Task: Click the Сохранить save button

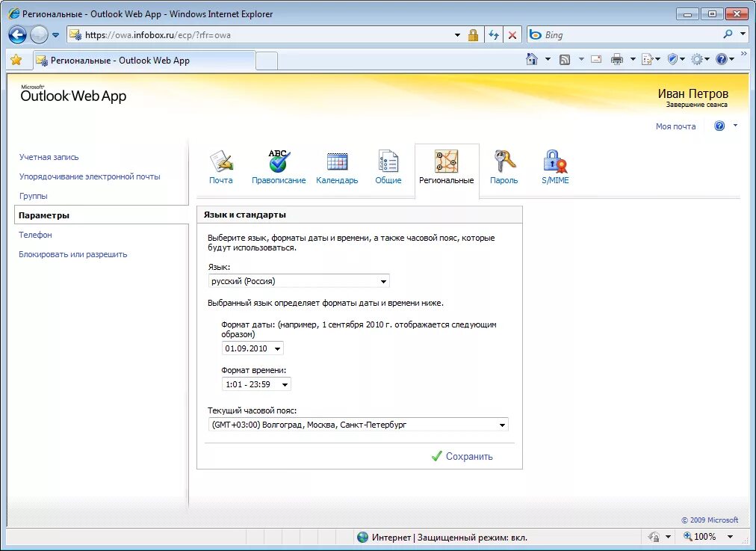Action: [x=462, y=457]
